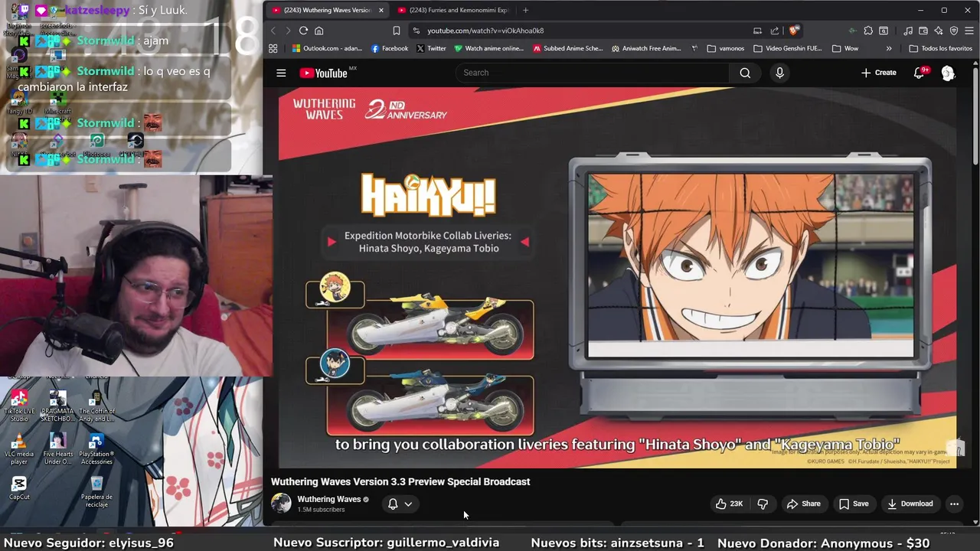Close the Wuthering Waves Version tab
980x551 pixels.
[x=381, y=10]
